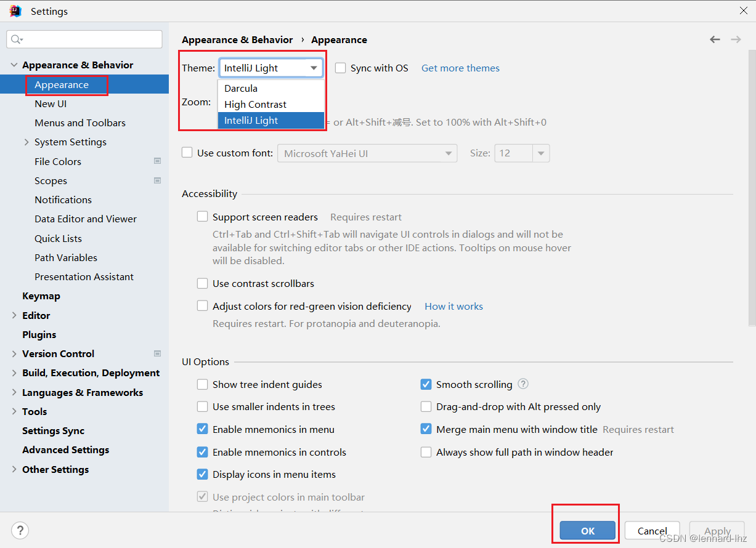Expand the Other Settings section
The height and width of the screenshot is (548, 756).
[x=14, y=469]
